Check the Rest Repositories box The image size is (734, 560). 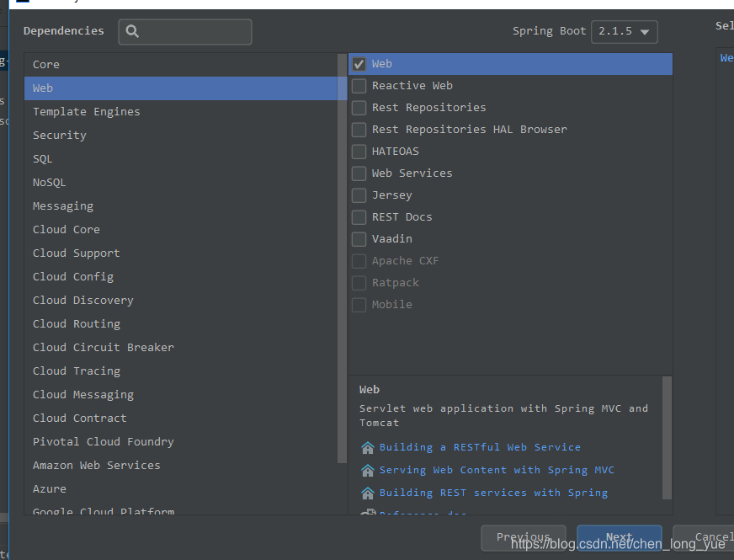[x=359, y=108]
